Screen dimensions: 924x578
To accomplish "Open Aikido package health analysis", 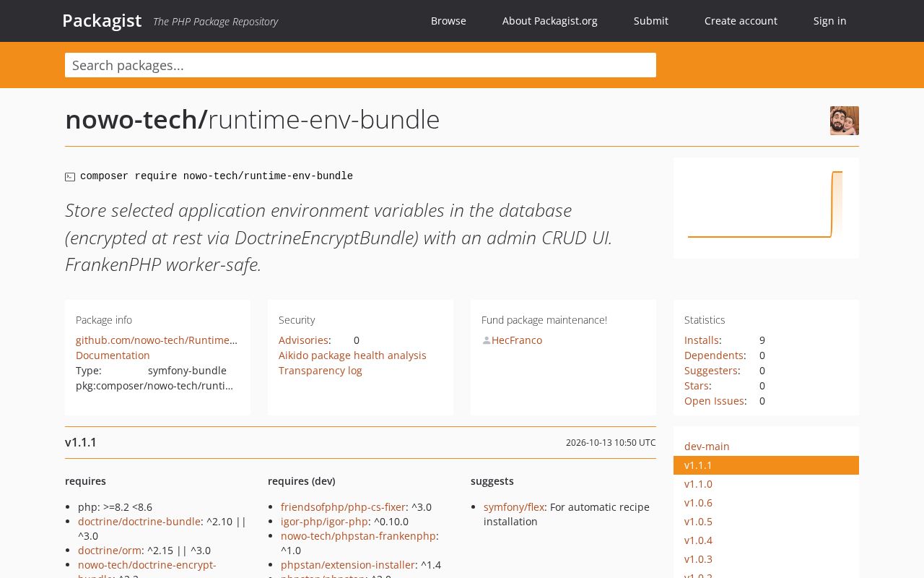I will click(x=352, y=355).
